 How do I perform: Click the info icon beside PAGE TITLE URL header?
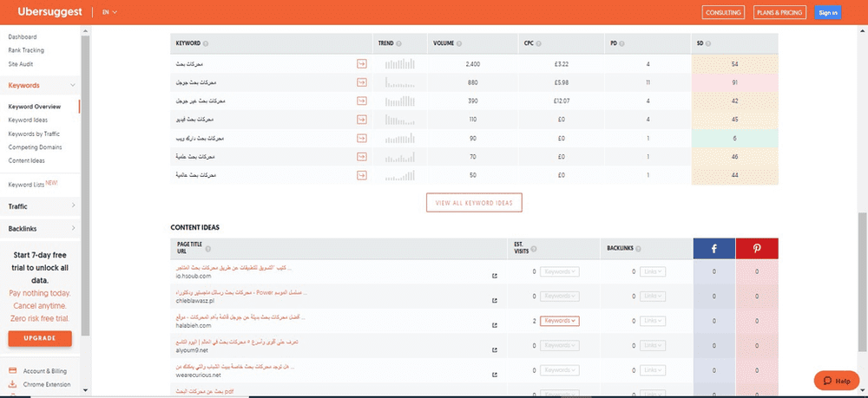(x=208, y=249)
